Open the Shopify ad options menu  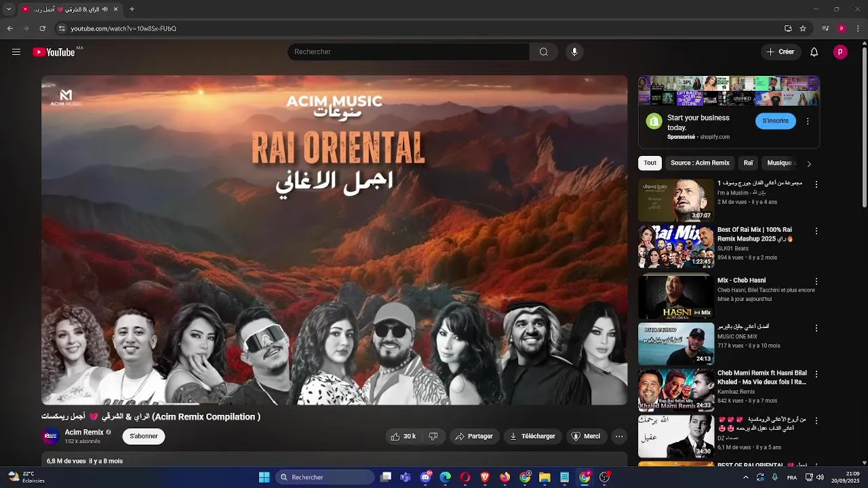coord(808,121)
